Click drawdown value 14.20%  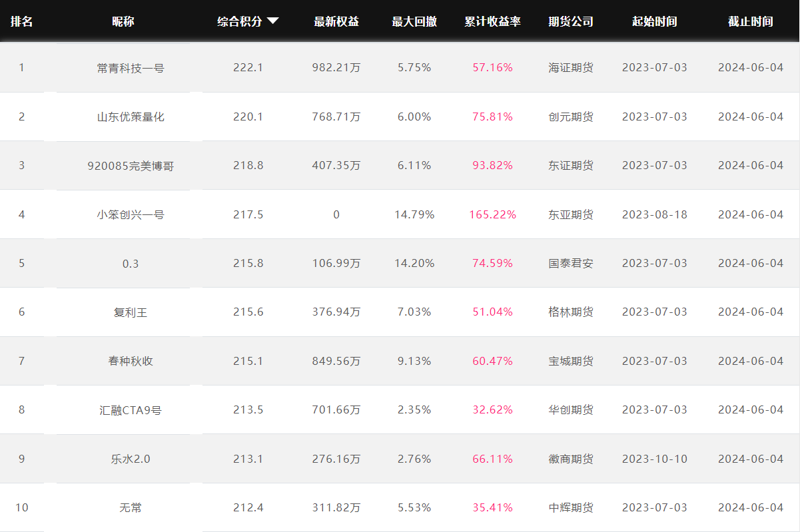point(414,263)
